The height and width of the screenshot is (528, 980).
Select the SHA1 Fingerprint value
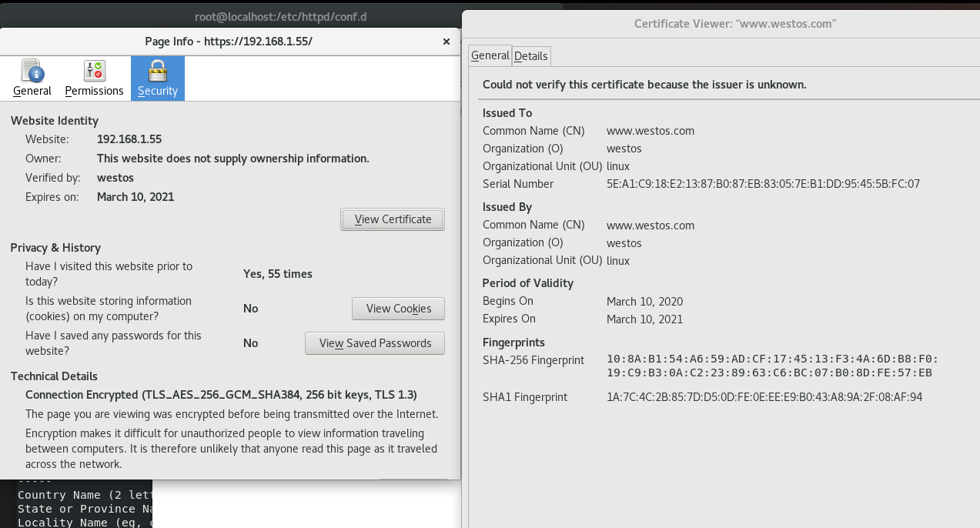[x=764, y=398]
